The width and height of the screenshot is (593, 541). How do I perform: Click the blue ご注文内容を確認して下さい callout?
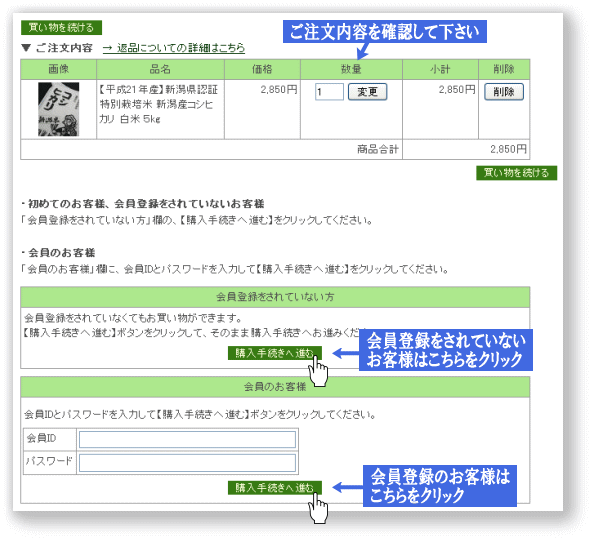click(385, 31)
